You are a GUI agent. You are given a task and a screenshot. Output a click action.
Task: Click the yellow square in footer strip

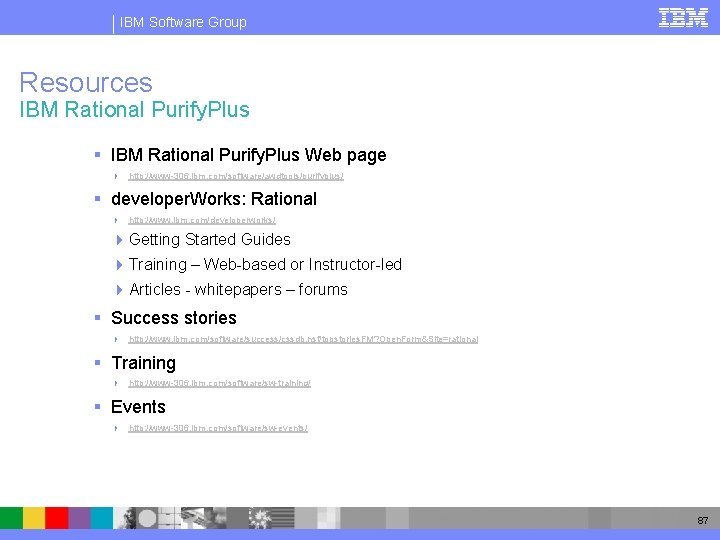[34, 518]
